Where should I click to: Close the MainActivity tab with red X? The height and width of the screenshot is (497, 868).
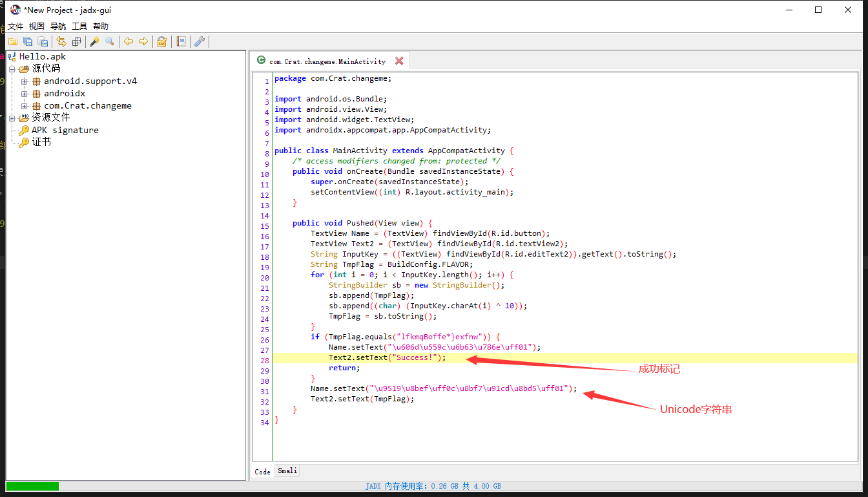[399, 61]
